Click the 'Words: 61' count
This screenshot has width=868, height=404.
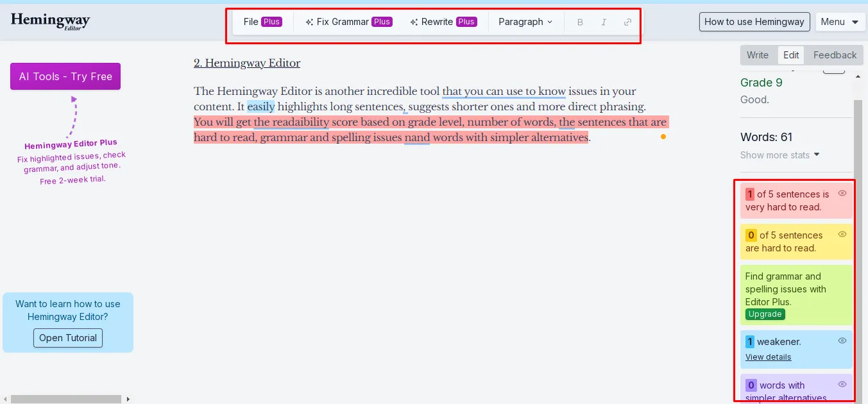coord(767,137)
